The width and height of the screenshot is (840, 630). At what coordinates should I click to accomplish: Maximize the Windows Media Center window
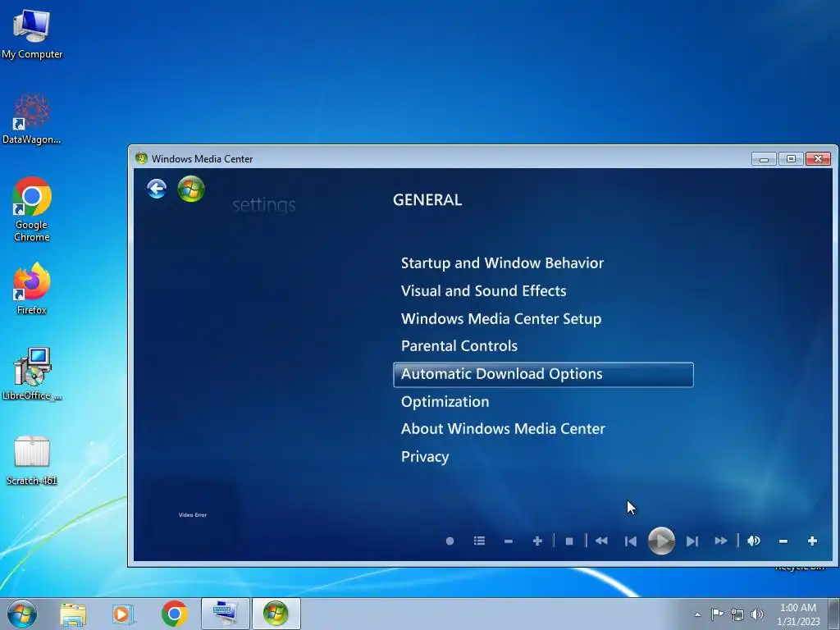[x=791, y=159]
